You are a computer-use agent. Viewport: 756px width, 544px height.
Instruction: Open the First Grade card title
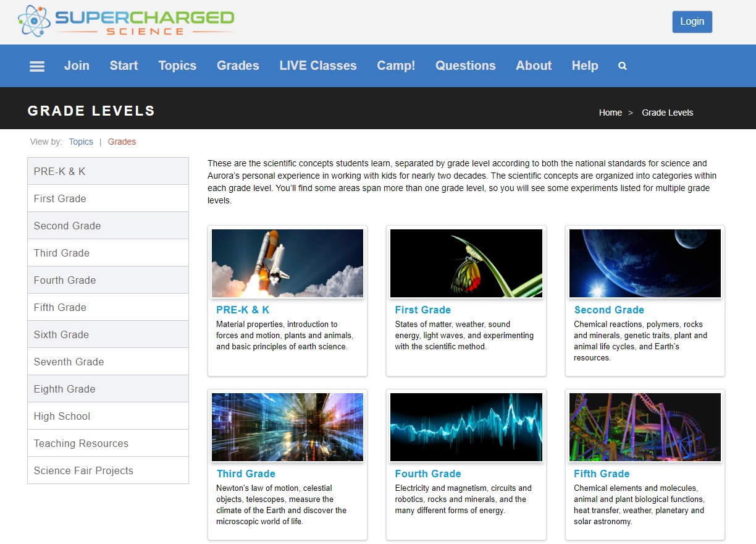(x=423, y=310)
